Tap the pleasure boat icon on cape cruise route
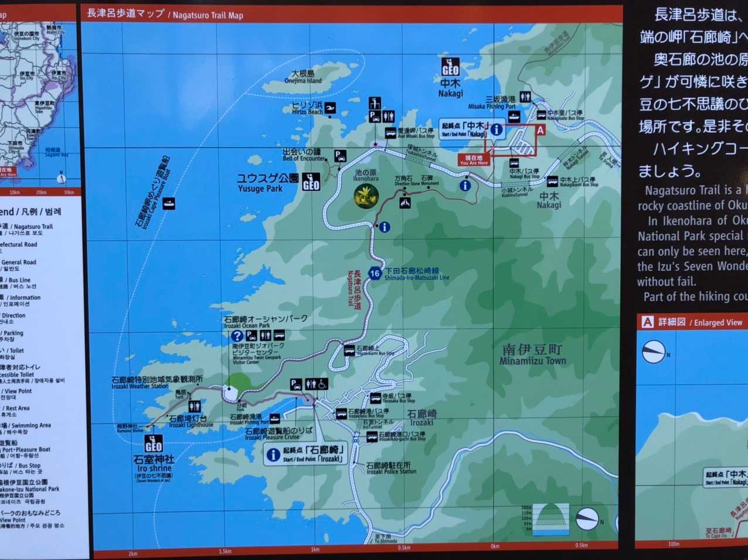Image resolution: width=748 pixels, height=560 pixels. tap(169, 204)
